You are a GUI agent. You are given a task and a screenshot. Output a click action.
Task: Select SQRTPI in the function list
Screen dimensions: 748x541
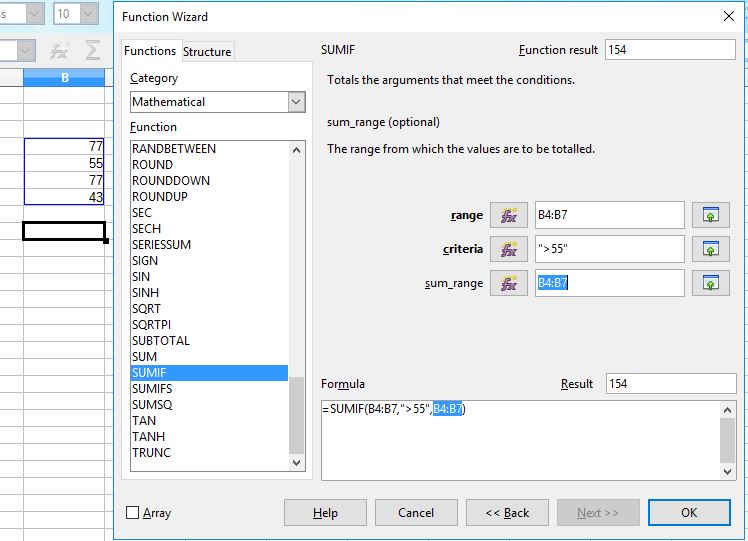click(x=209, y=324)
